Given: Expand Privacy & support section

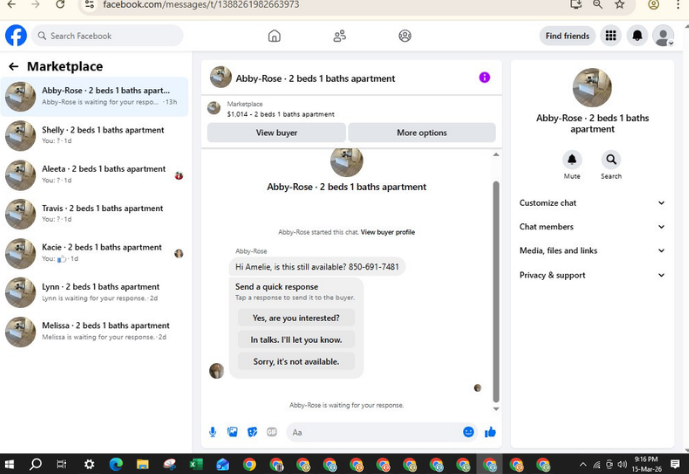Looking at the screenshot, I should tap(592, 275).
